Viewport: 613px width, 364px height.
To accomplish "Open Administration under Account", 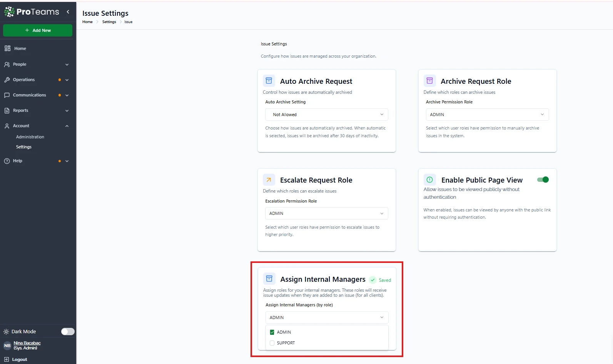I will click(x=30, y=137).
